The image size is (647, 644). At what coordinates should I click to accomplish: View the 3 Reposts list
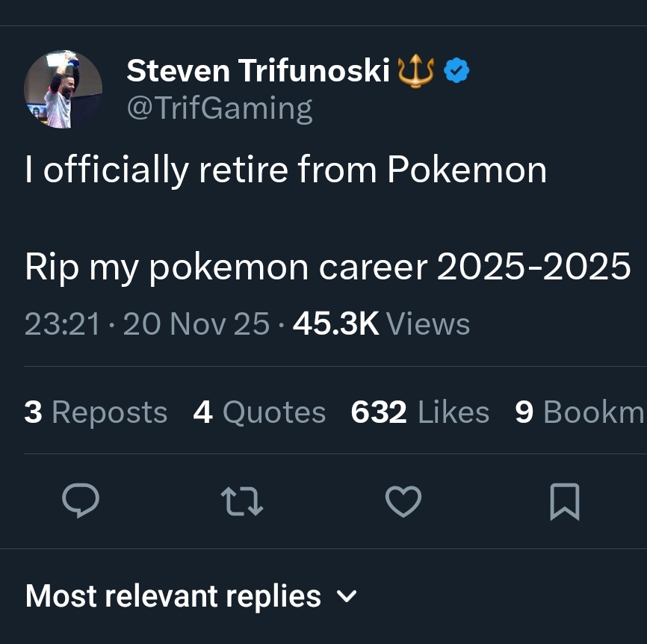click(x=96, y=412)
